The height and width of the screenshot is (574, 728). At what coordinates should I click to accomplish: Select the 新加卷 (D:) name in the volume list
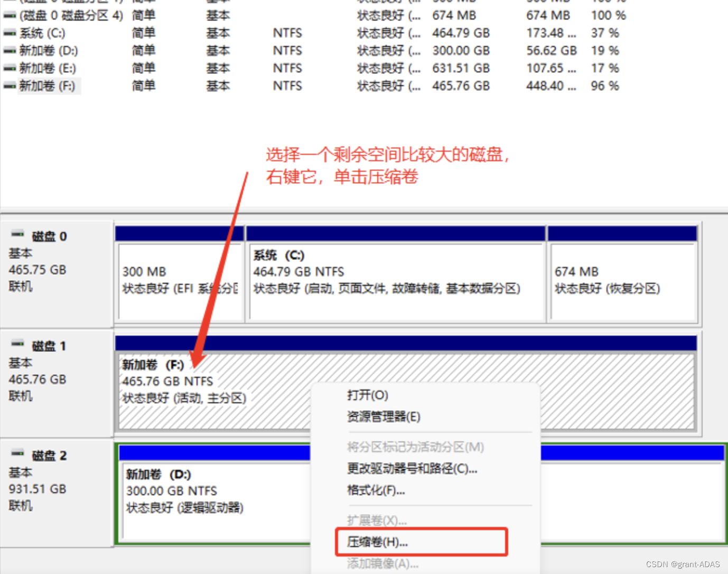click(49, 51)
